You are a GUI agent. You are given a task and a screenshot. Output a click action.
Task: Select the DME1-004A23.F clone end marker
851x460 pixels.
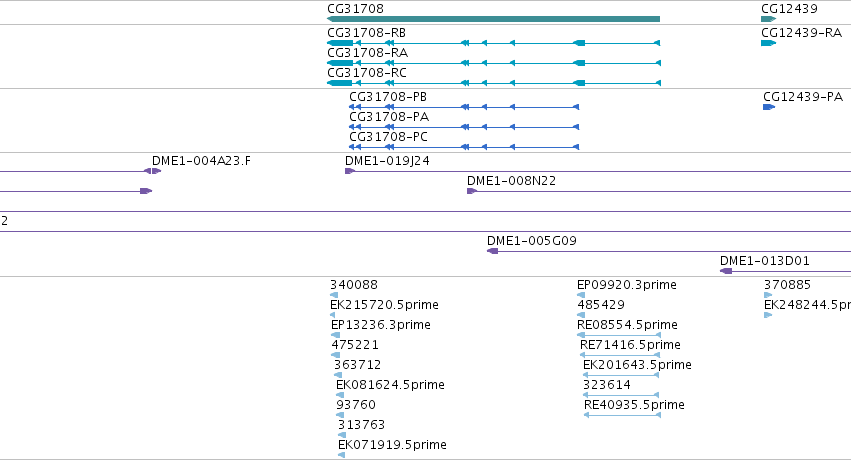[x=153, y=171]
